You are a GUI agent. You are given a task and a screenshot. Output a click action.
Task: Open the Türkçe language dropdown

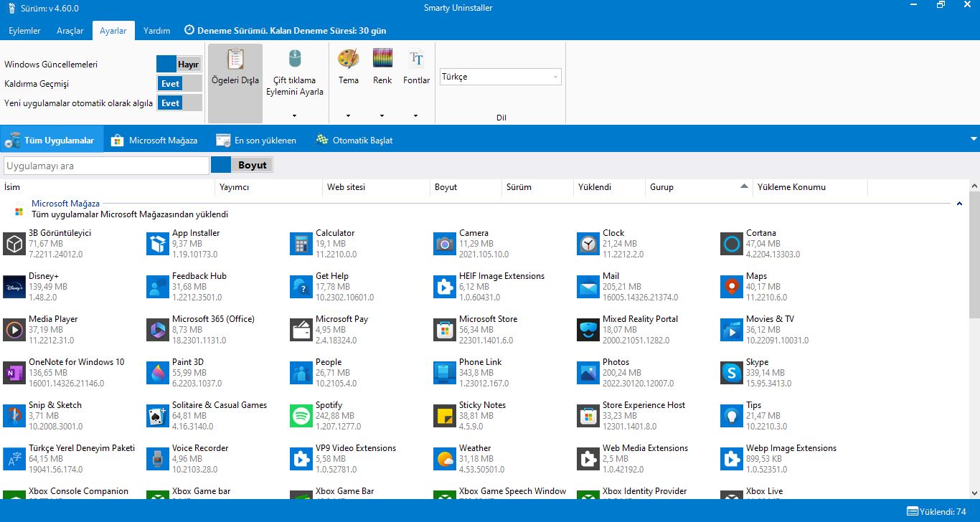point(501,77)
